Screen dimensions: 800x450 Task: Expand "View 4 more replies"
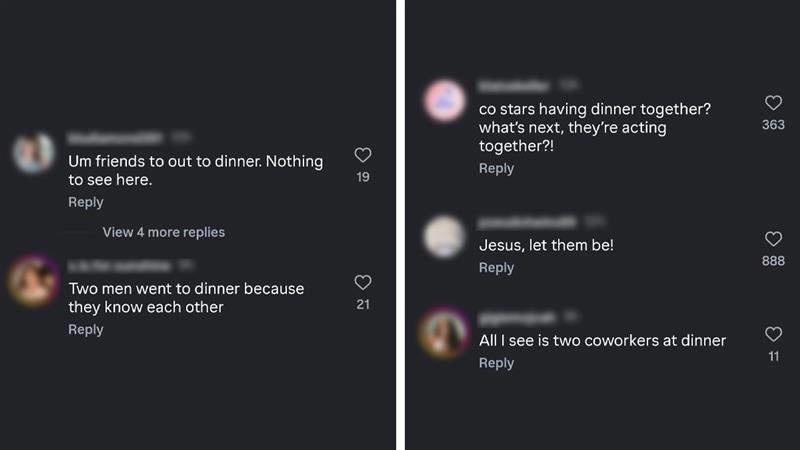pyautogui.click(x=163, y=232)
